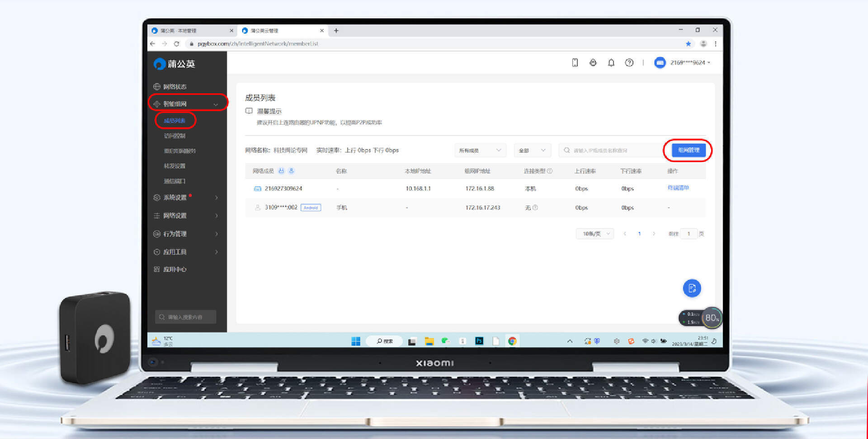This screenshot has height=439, width=868.
Task: Open the 10条/页 page size dropdown
Action: tap(595, 234)
